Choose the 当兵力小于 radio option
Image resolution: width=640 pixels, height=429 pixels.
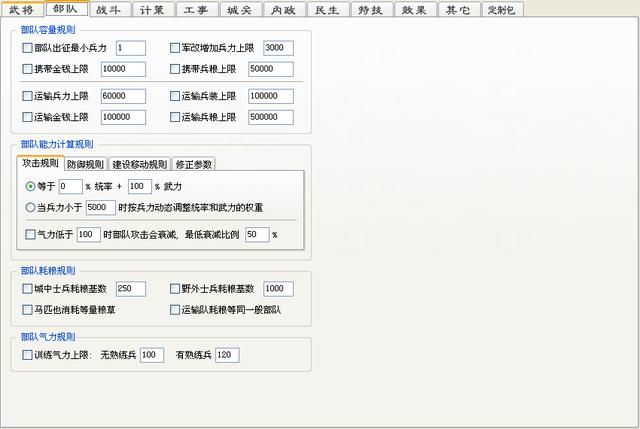pyautogui.click(x=30, y=207)
